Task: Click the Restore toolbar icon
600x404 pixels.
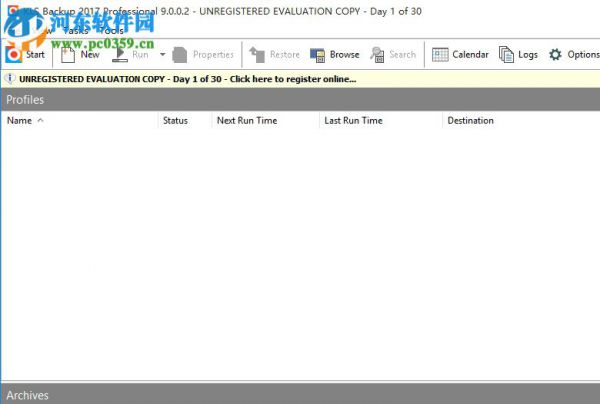Action: (x=257, y=55)
